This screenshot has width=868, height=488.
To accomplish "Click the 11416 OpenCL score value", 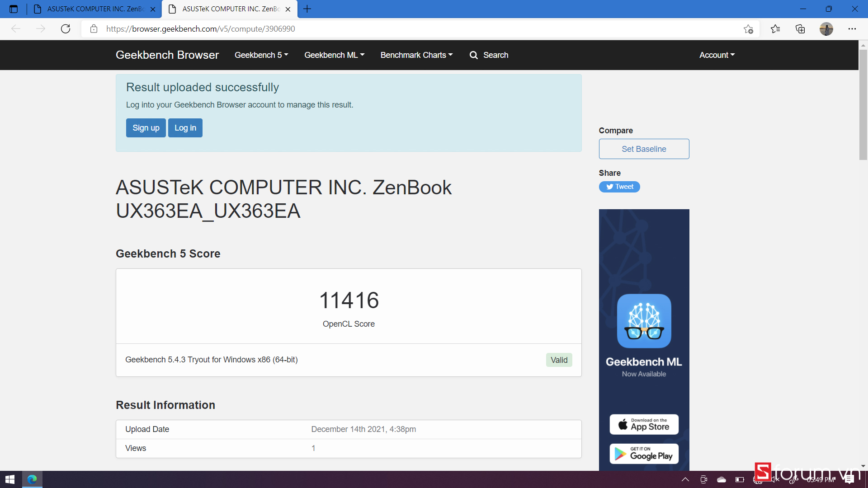I will [349, 300].
